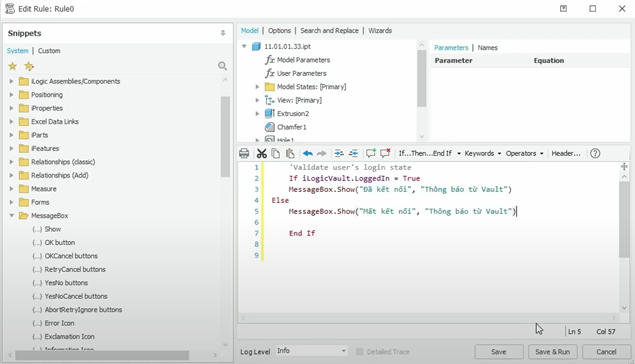Image resolution: width=635 pixels, height=364 pixels.
Task: Switch to Custom snippets tab
Action: point(49,51)
